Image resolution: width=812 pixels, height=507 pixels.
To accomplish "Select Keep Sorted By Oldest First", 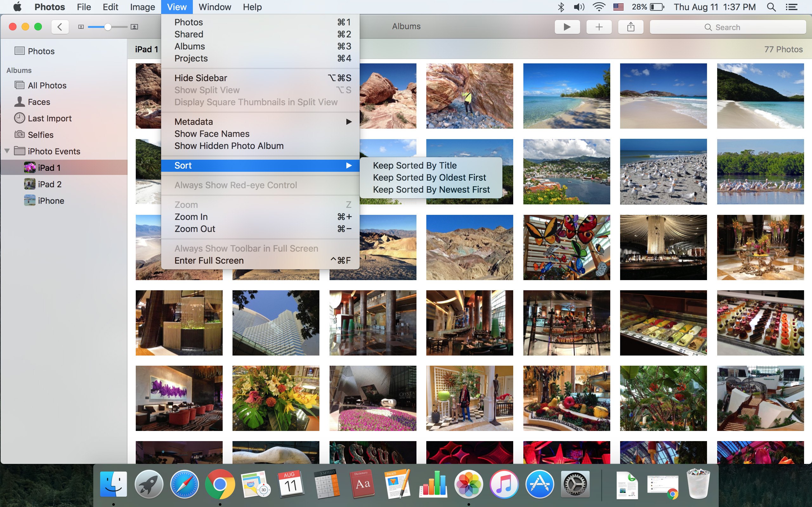I will [x=429, y=178].
